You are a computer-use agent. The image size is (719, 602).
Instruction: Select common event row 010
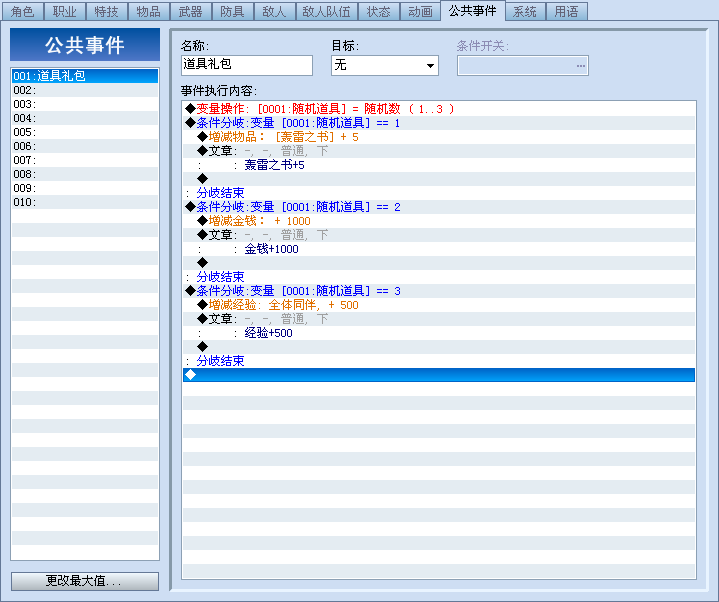(85, 202)
